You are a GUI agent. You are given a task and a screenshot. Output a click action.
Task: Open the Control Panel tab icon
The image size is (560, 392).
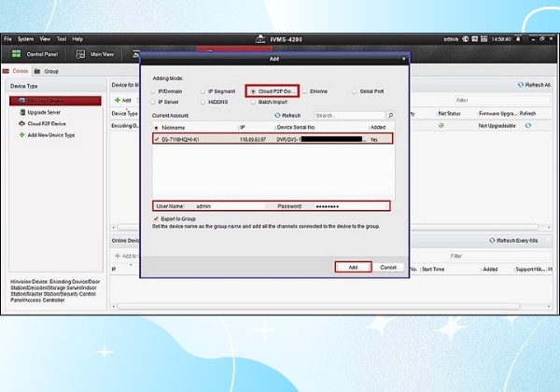coord(16,54)
